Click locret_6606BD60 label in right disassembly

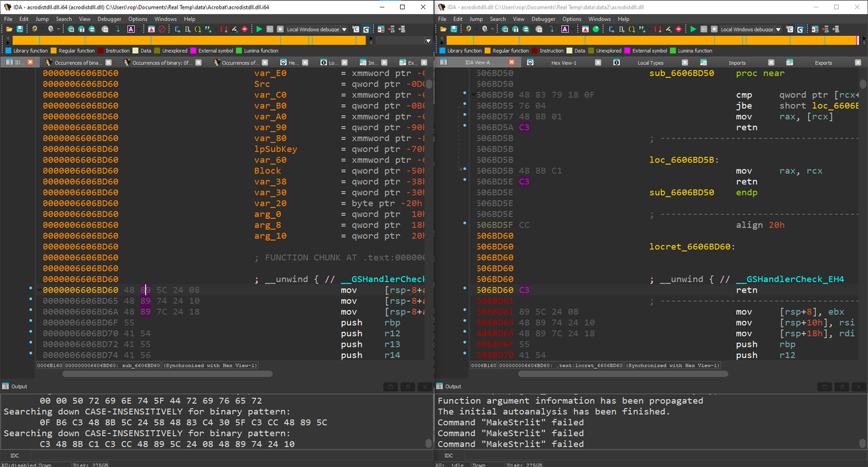(x=693, y=247)
